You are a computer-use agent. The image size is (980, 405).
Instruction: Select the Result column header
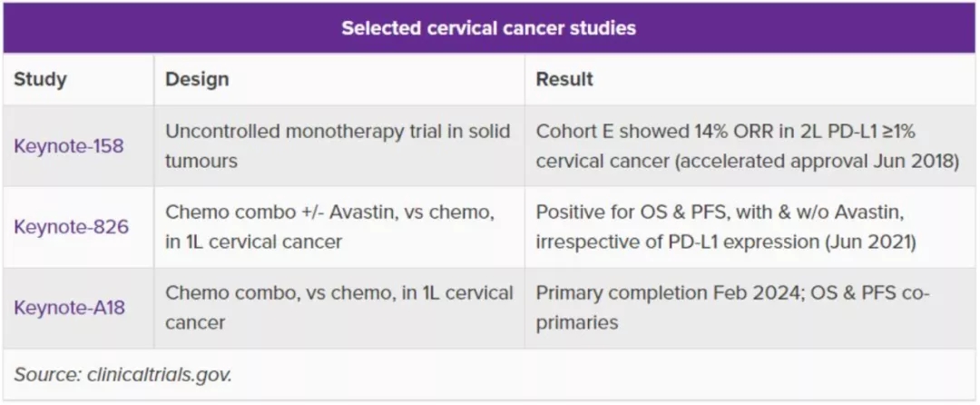tap(564, 79)
